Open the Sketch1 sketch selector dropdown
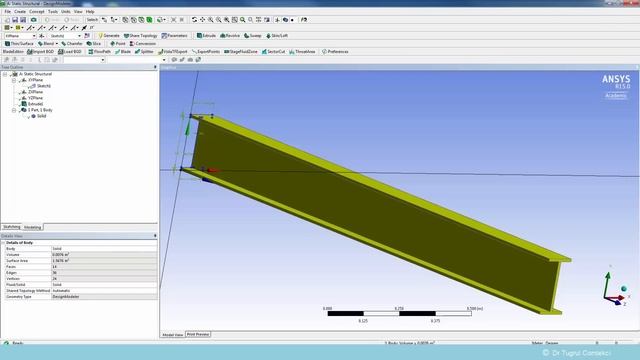Image resolution: width=640 pixels, height=360 pixels. click(79, 36)
